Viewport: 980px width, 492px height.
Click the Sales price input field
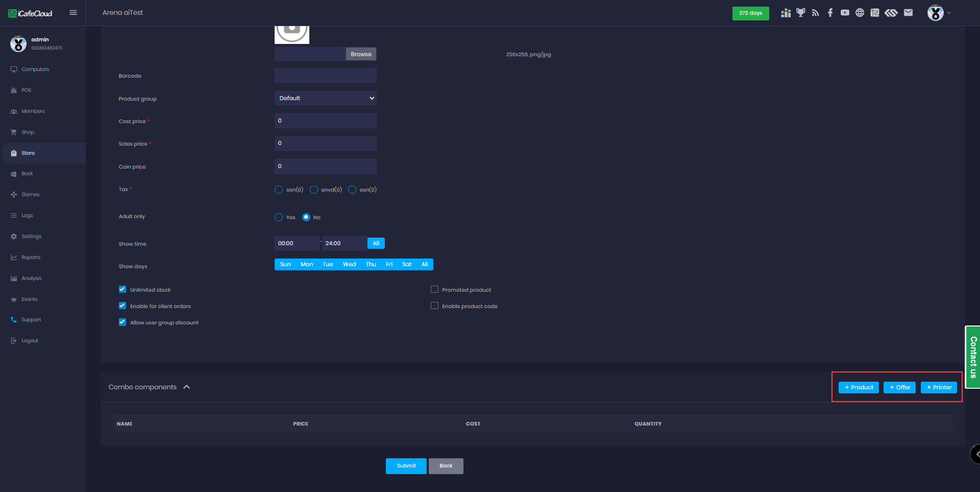[325, 144]
